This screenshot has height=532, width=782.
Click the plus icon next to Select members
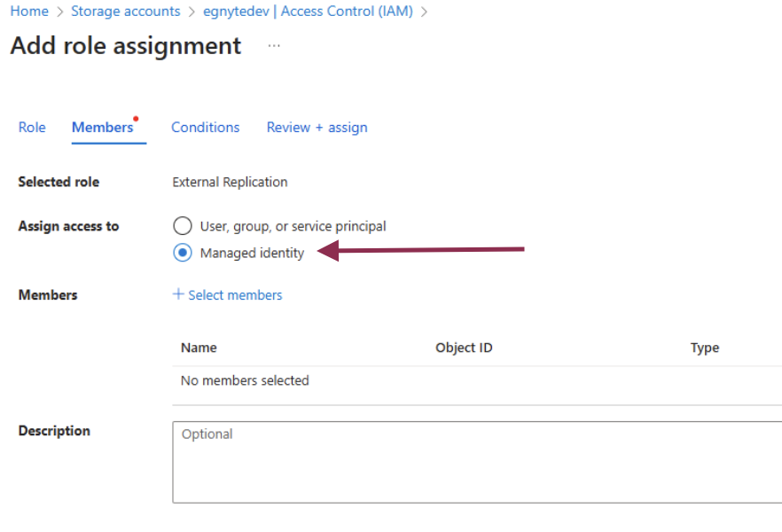[x=178, y=294]
